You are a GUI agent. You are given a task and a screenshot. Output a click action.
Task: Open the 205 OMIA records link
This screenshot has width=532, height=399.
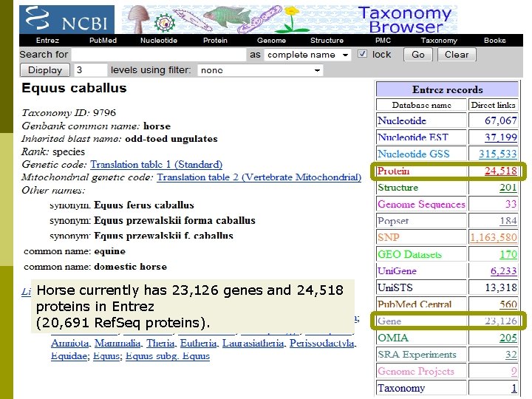pyautogui.click(x=508, y=338)
